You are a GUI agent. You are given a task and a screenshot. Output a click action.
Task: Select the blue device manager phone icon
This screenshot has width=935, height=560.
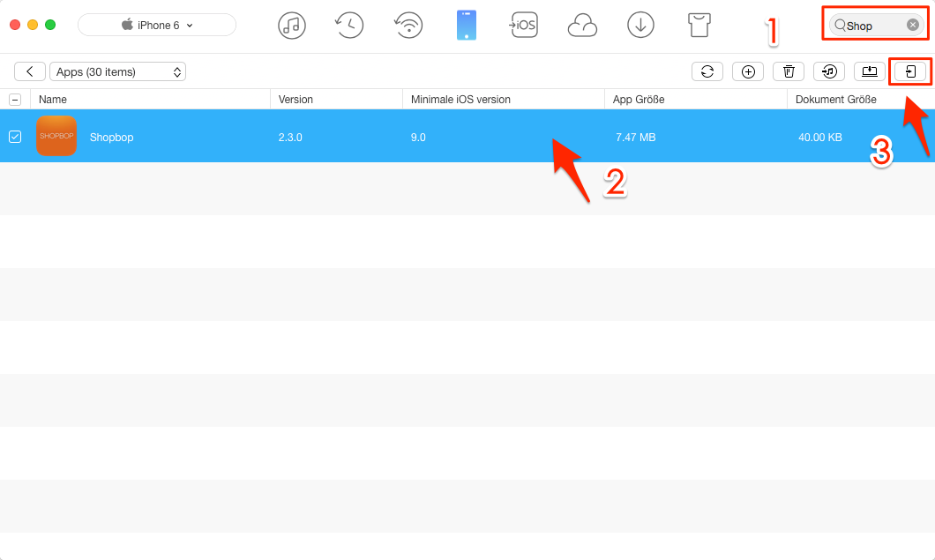(467, 25)
